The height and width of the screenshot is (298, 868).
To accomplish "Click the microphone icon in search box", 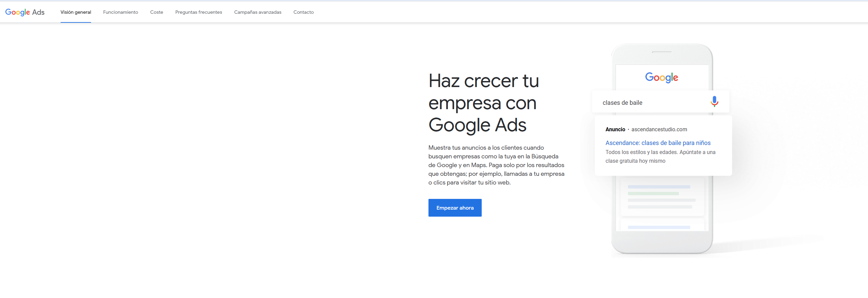I will [x=714, y=101].
